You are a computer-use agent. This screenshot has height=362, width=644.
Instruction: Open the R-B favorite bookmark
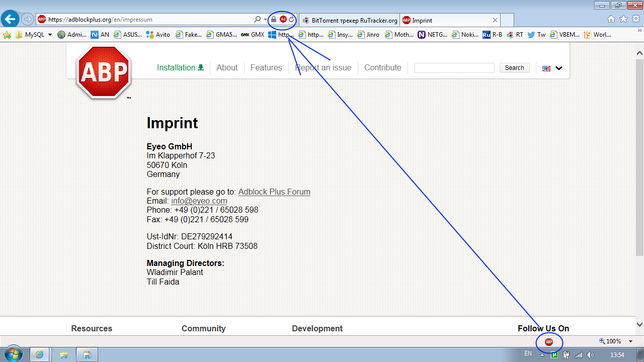click(493, 35)
